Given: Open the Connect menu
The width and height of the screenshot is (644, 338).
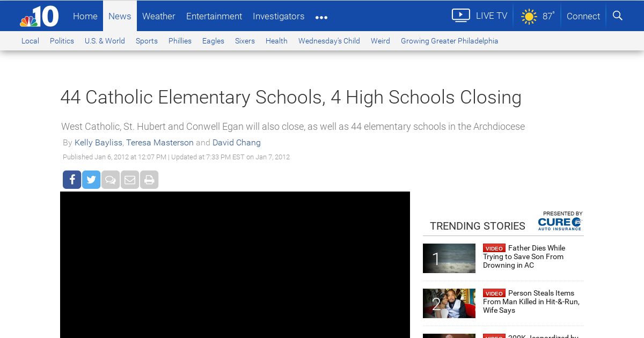Looking at the screenshot, I should (x=583, y=16).
